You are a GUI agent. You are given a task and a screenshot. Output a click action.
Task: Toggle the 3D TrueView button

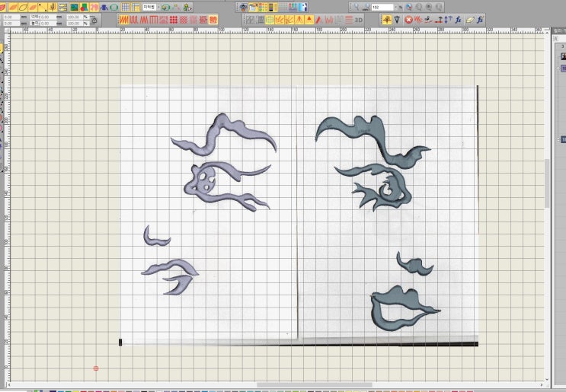click(x=359, y=20)
